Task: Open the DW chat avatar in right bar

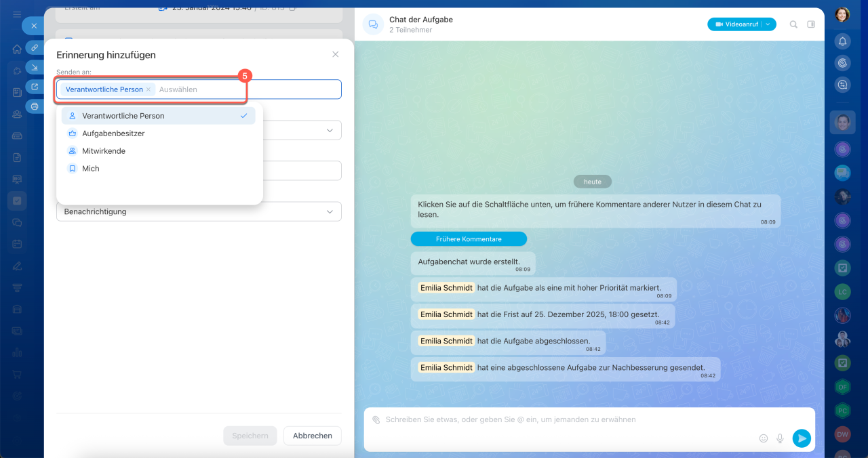Action: 842,434
